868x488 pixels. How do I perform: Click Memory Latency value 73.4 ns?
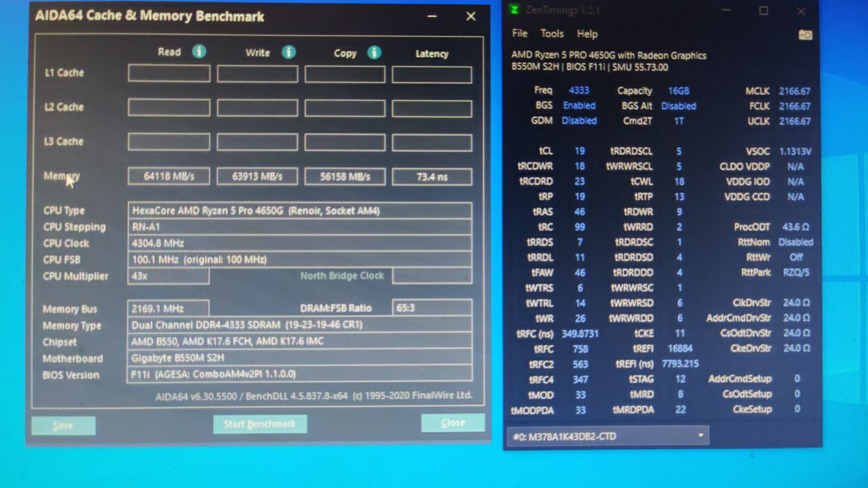[x=432, y=177]
